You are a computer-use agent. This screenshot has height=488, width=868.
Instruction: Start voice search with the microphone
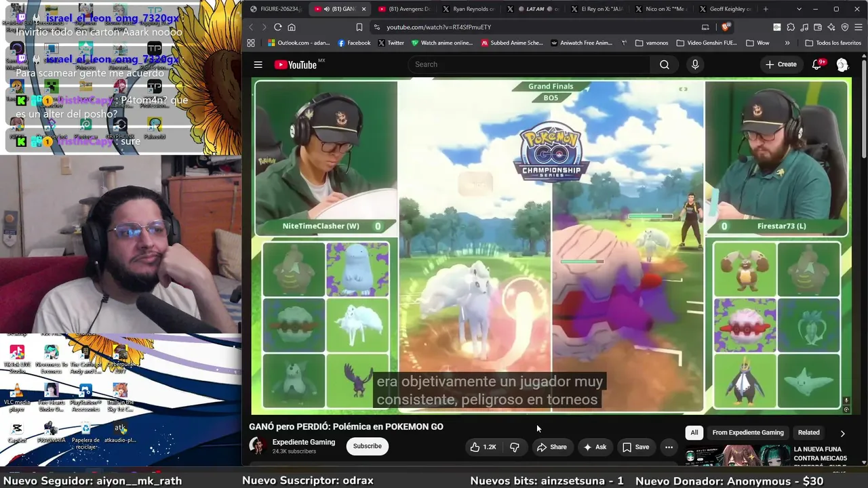tap(695, 64)
